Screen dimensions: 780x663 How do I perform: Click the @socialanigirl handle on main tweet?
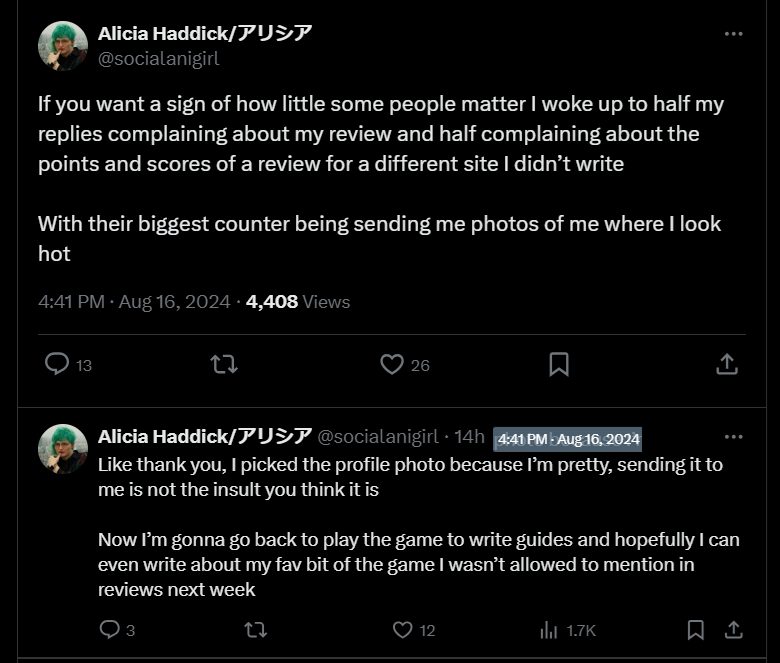[159, 59]
